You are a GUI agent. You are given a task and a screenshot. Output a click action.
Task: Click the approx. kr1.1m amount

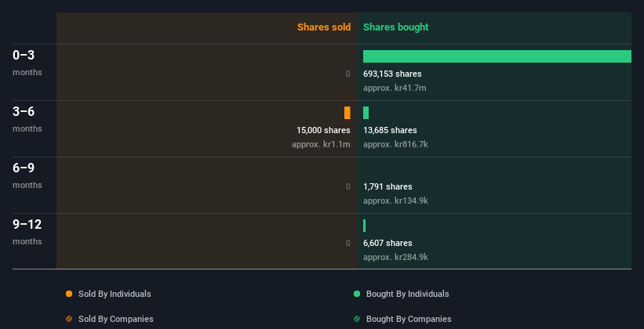click(321, 144)
